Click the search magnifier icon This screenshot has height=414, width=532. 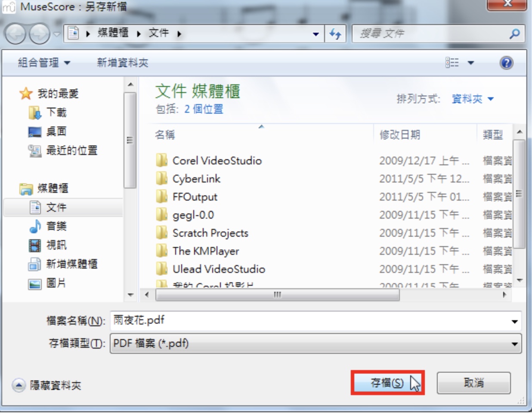514,34
